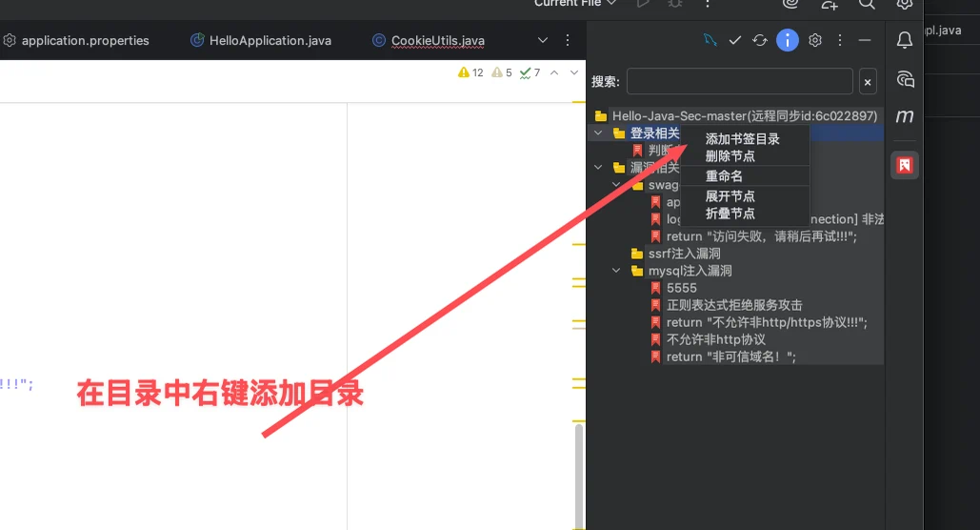Viewport: 980px width, 530px height.
Task: Click the MySQL dolphin icon in the bookmark panel
Action: click(710, 40)
